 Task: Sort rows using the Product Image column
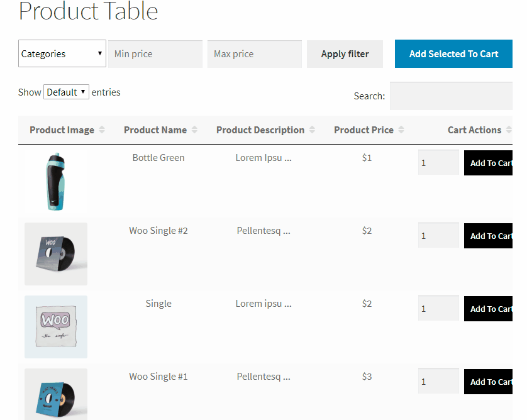(62, 130)
